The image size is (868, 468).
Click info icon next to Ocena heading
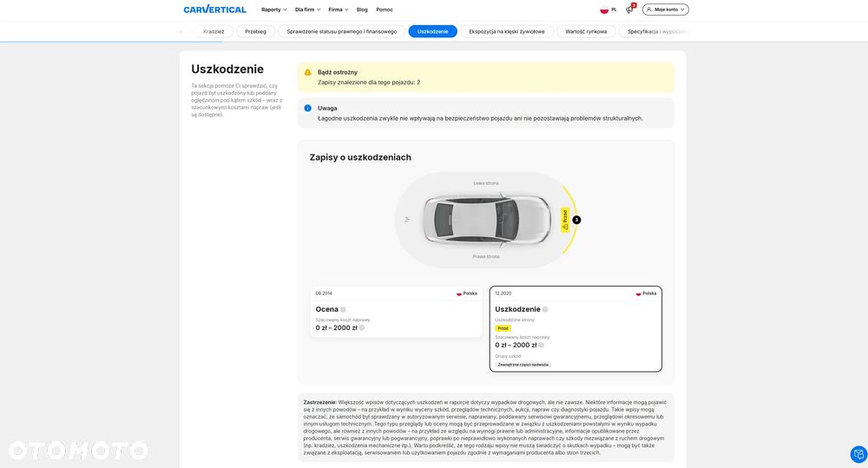click(343, 309)
